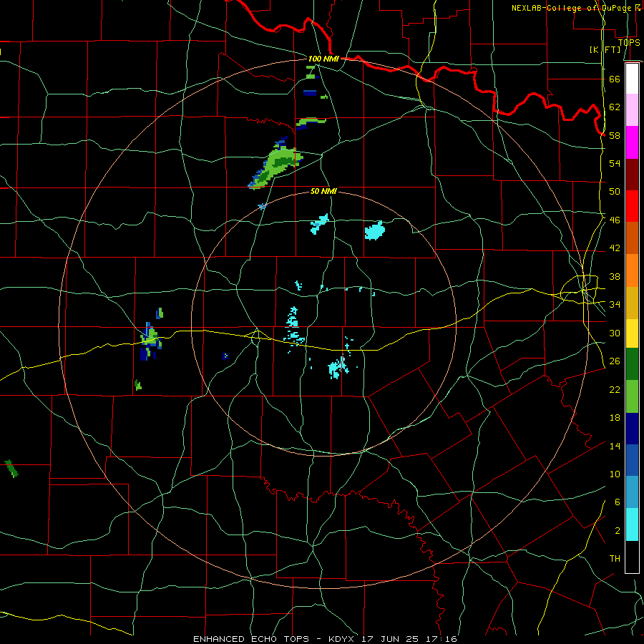The image size is (644, 644).
Task: Click the bright red legend swatch
Action: pos(632,206)
